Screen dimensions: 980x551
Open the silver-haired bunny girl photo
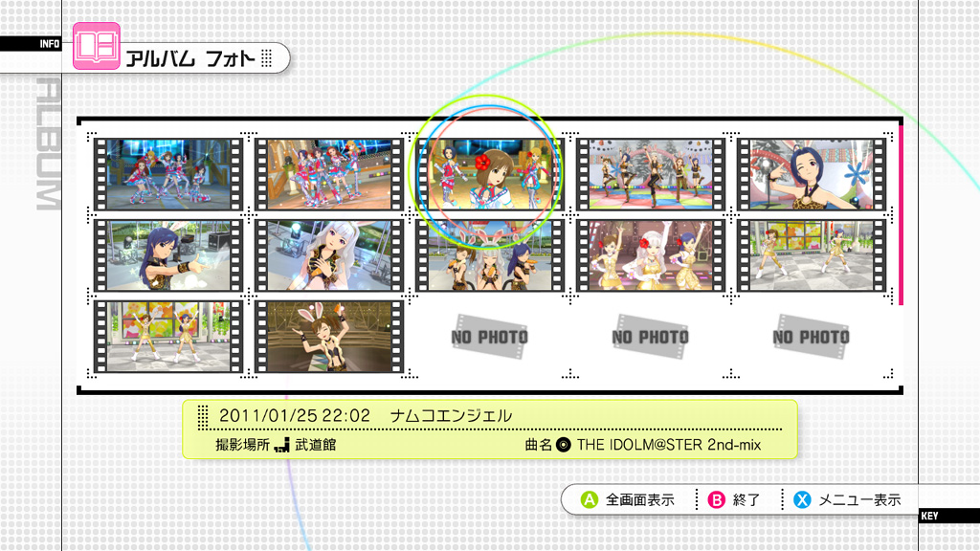pos(329,254)
